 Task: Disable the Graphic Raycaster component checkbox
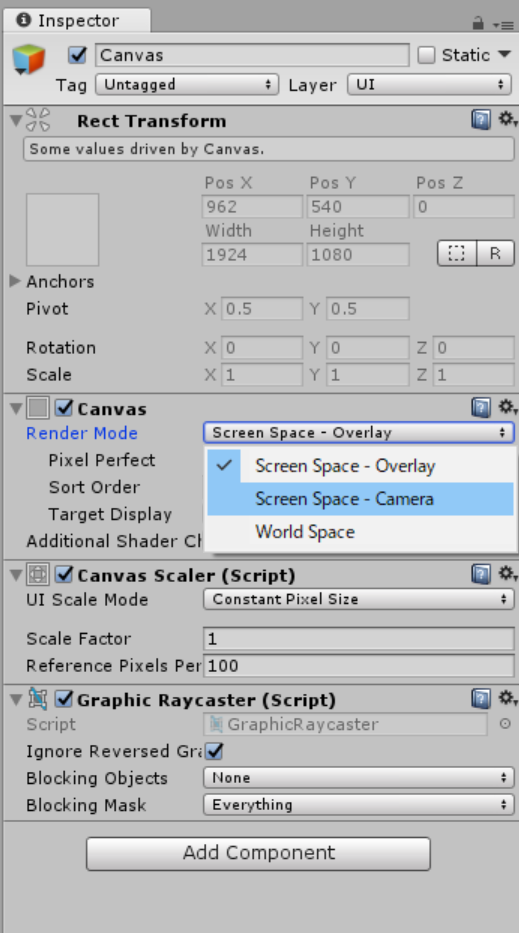(64, 699)
